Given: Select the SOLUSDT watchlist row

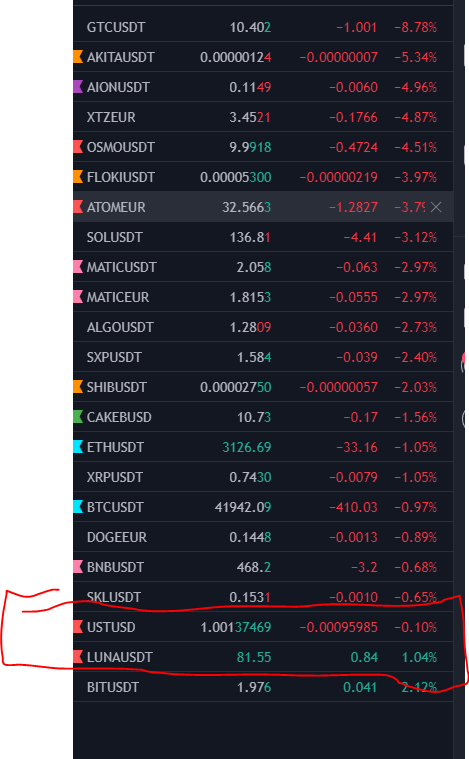Looking at the screenshot, I should [263, 237].
